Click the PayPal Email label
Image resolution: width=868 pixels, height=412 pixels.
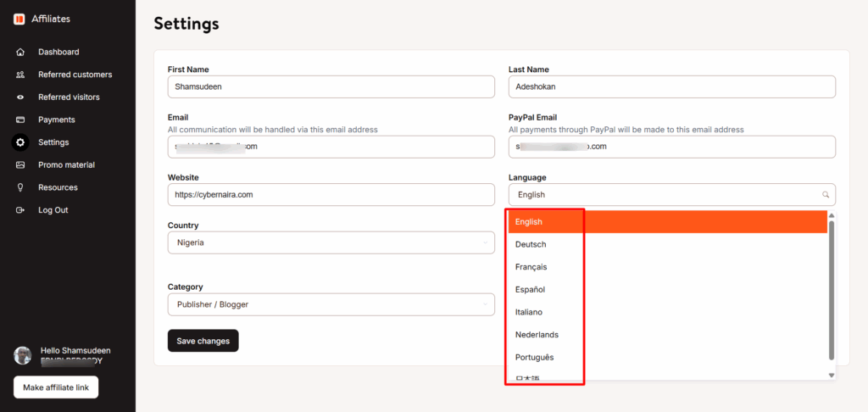point(532,117)
